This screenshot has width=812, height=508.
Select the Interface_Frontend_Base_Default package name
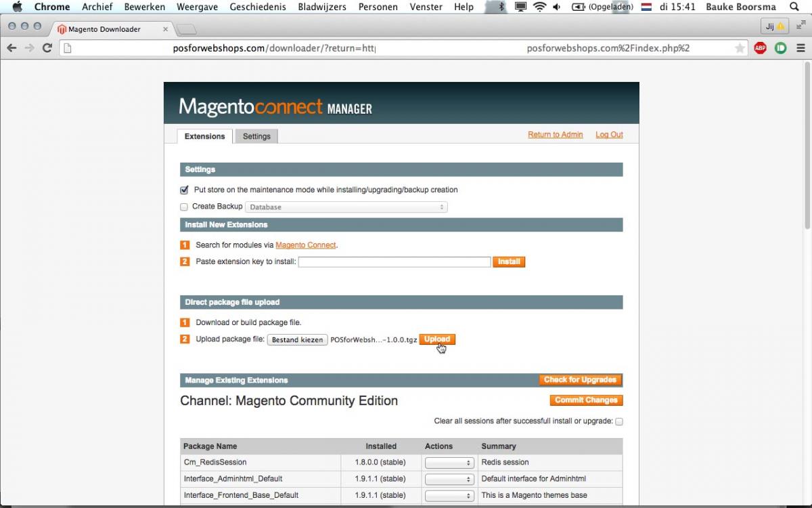click(242, 496)
